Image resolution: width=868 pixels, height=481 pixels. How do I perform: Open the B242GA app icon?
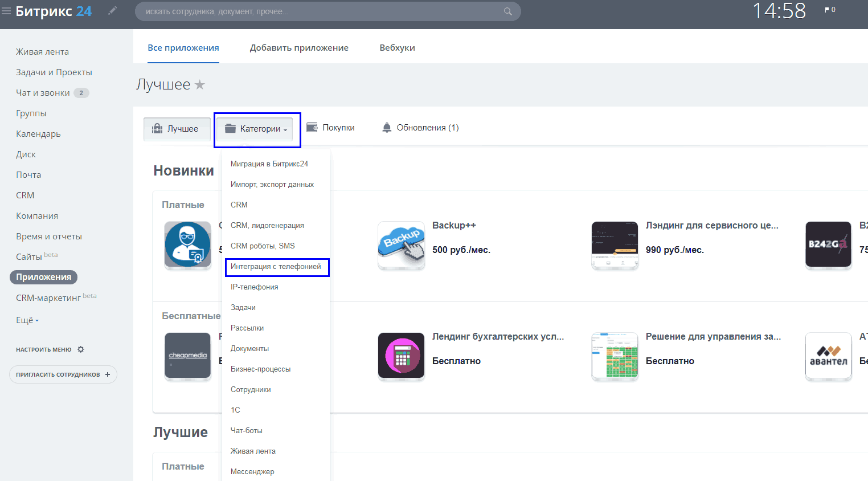click(828, 245)
